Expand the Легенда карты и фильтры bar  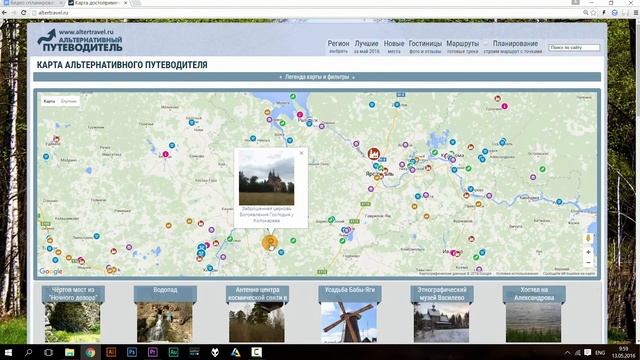pyautogui.click(x=317, y=77)
